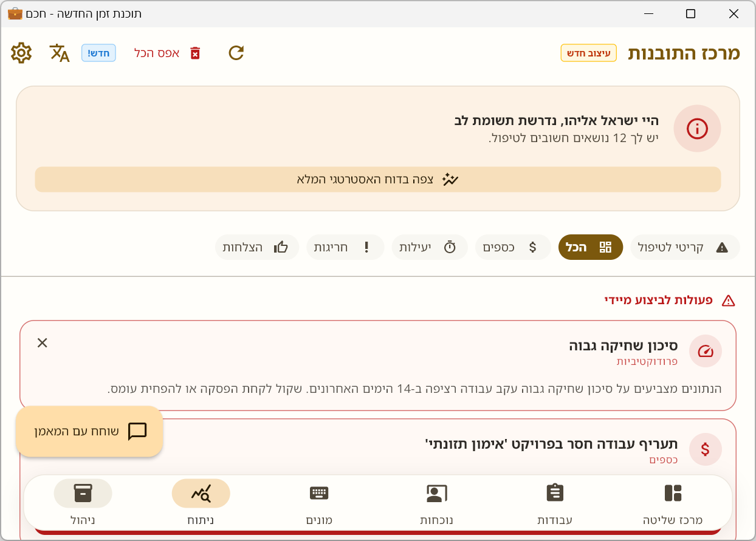Switch to the ניתוח tab

[x=201, y=494]
